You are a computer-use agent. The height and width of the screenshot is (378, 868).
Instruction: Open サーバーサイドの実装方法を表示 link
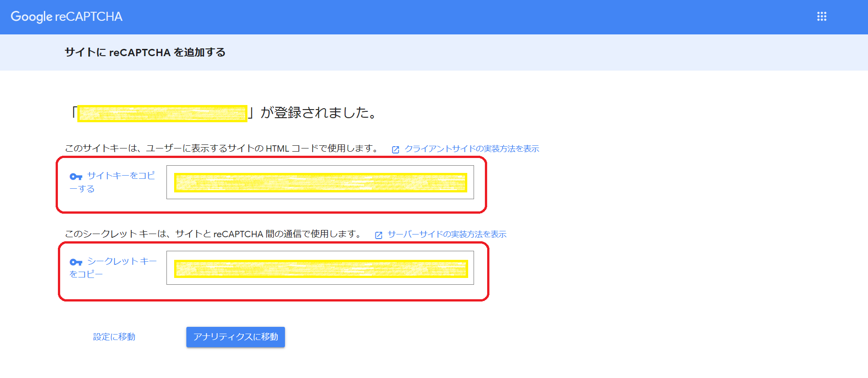pyautogui.click(x=447, y=234)
